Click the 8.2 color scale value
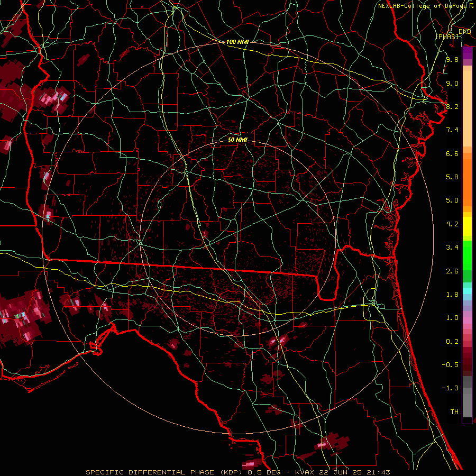The height and width of the screenshot is (476, 476). pos(452,106)
